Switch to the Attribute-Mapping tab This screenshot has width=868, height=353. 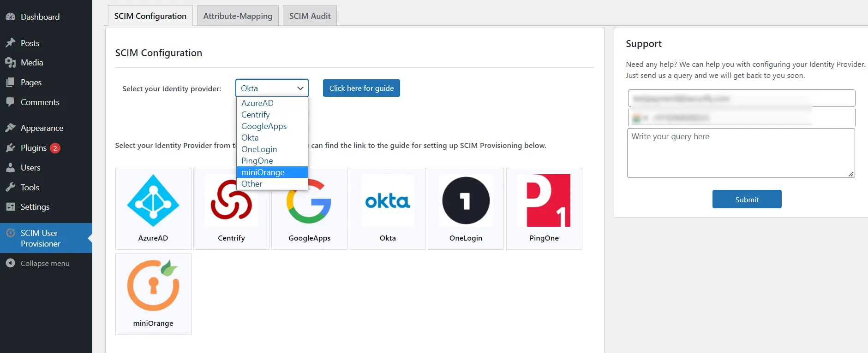(238, 16)
